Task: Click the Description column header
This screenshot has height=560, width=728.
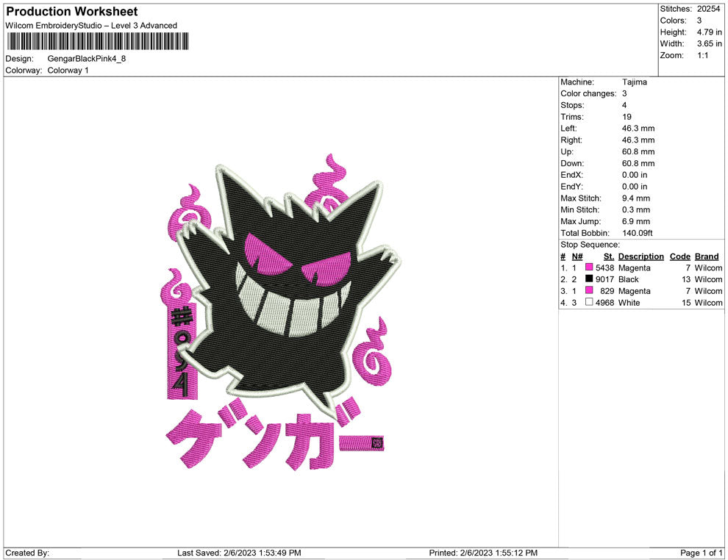Action: pyautogui.click(x=640, y=256)
